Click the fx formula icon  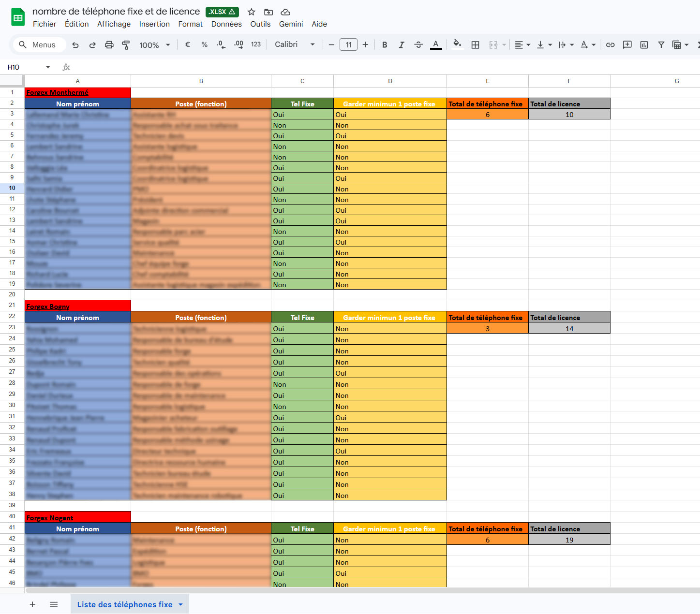pos(66,67)
